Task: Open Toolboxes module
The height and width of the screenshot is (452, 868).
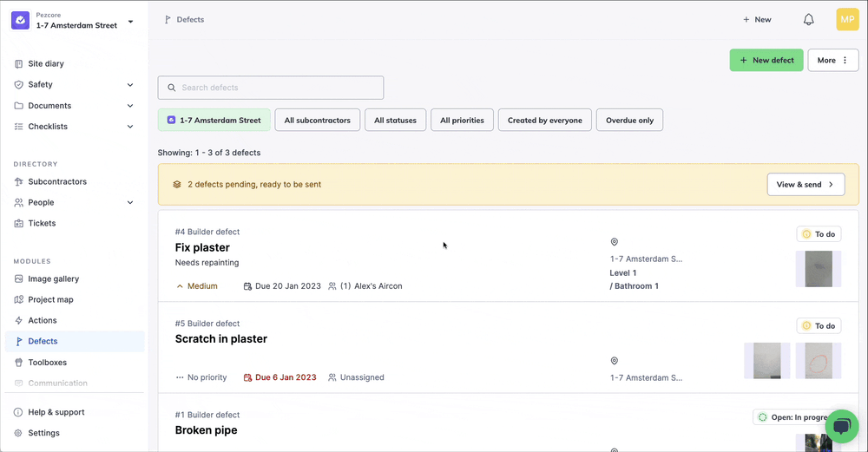Action: (47, 363)
